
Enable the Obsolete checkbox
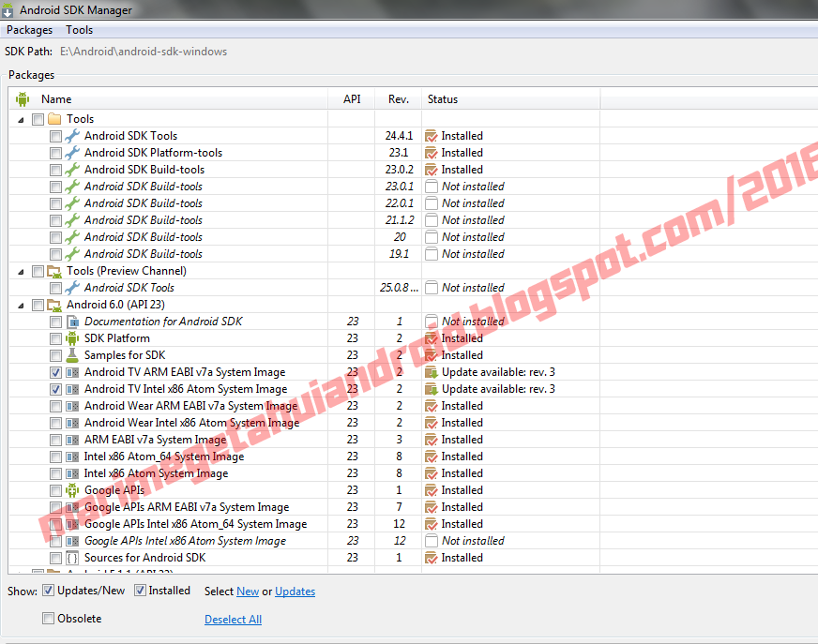[48, 619]
